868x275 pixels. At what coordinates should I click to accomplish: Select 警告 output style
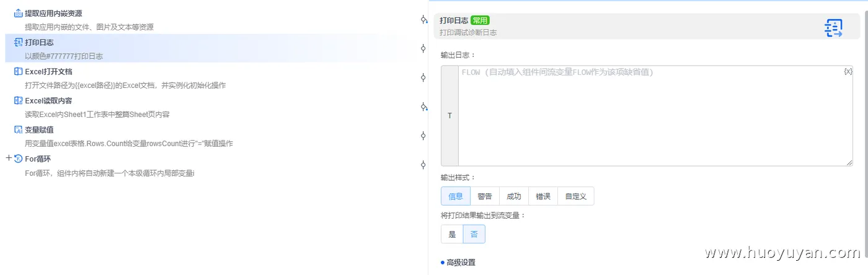pos(485,196)
